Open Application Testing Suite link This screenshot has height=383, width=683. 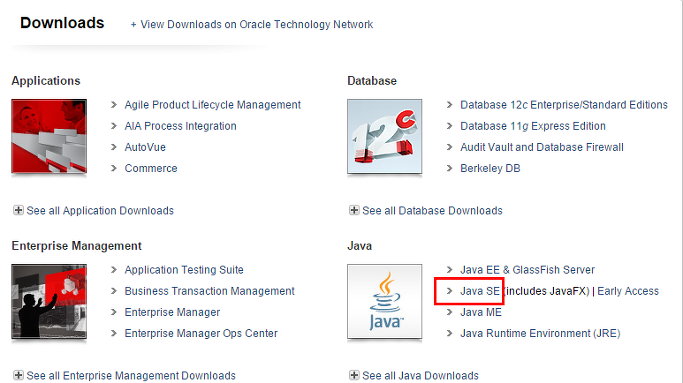pyautogui.click(x=184, y=270)
